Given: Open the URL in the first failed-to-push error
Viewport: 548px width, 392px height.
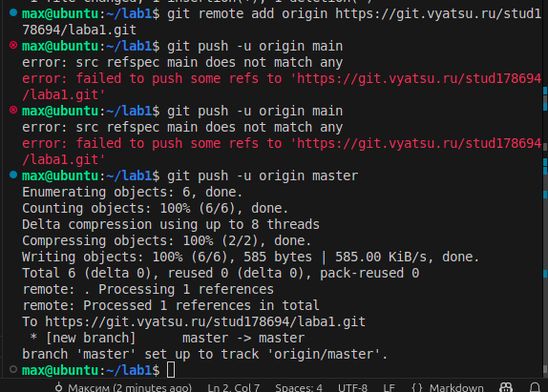Looking at the screenshot, I should pyautogui.click(x=282, y=87).
